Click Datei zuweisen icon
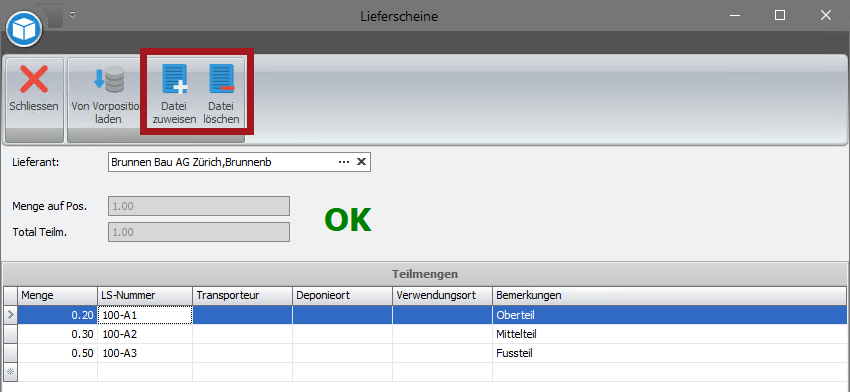This screenshot has width=850, height=392. (x=174, y=80)
